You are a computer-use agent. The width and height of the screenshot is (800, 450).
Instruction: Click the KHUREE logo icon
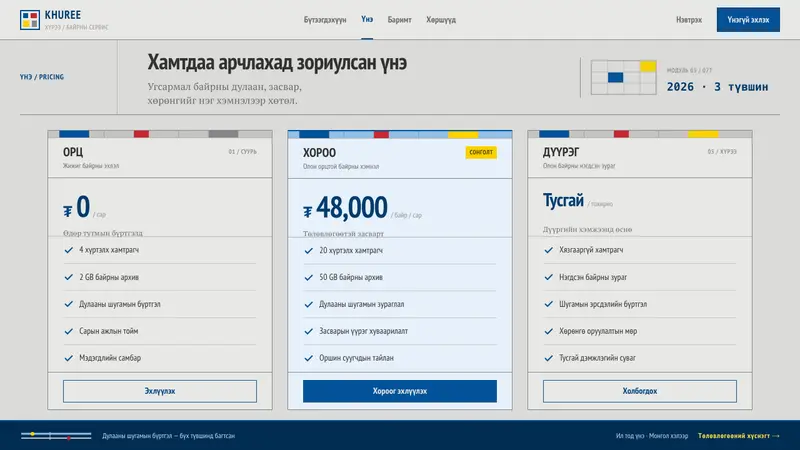30,20
